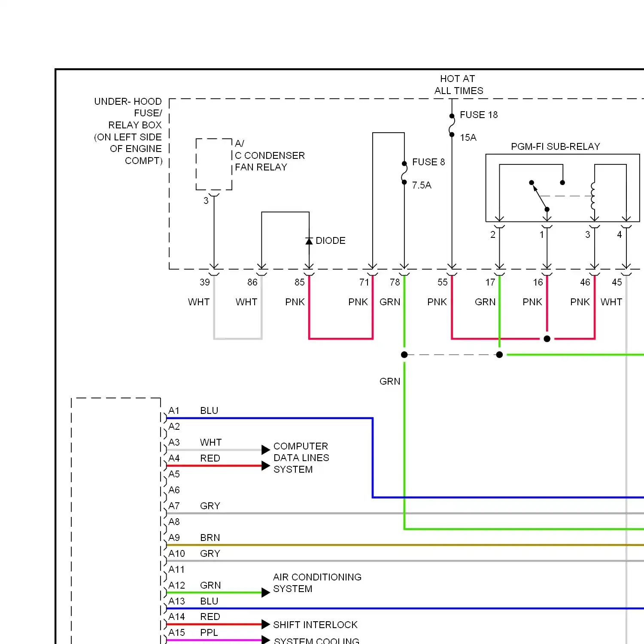
Task: Click the Fuse 18 fusible link symbol
Action: [452, 125]
